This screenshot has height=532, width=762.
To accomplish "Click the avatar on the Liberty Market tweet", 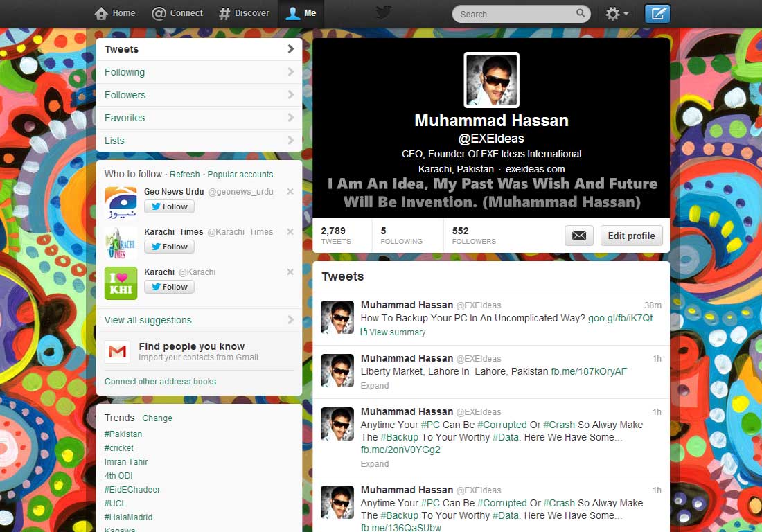I will click(x=337, y=371).
